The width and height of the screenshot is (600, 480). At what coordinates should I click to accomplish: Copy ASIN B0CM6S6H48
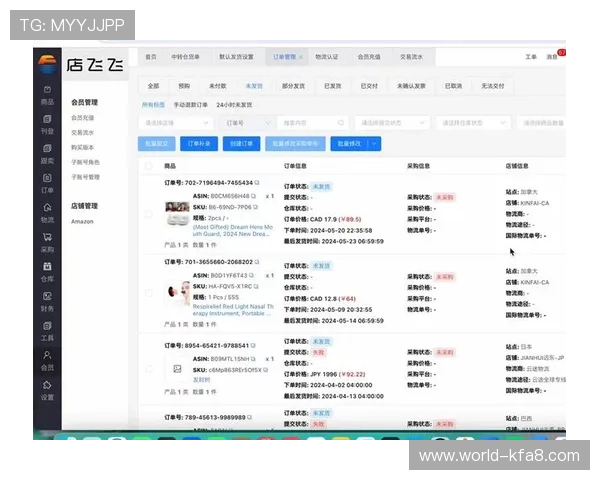[x=253, y=196]
